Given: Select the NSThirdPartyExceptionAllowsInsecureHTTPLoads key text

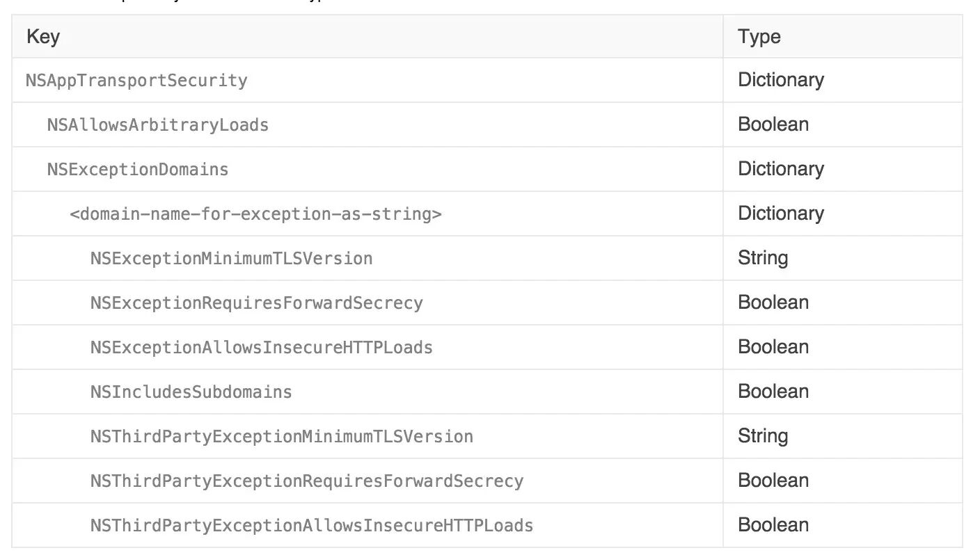Looking at the screenshot, I should (x=312, y=526).
